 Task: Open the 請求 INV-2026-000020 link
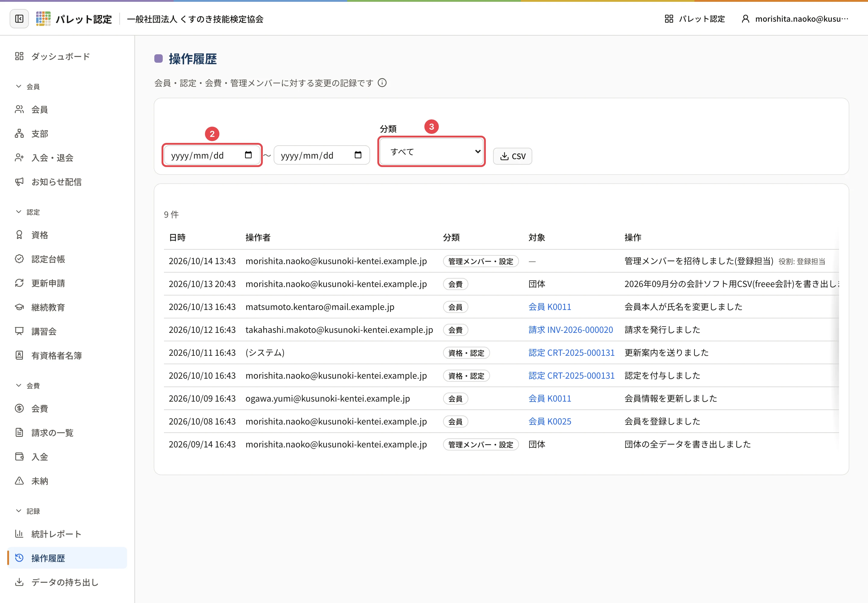571,330
